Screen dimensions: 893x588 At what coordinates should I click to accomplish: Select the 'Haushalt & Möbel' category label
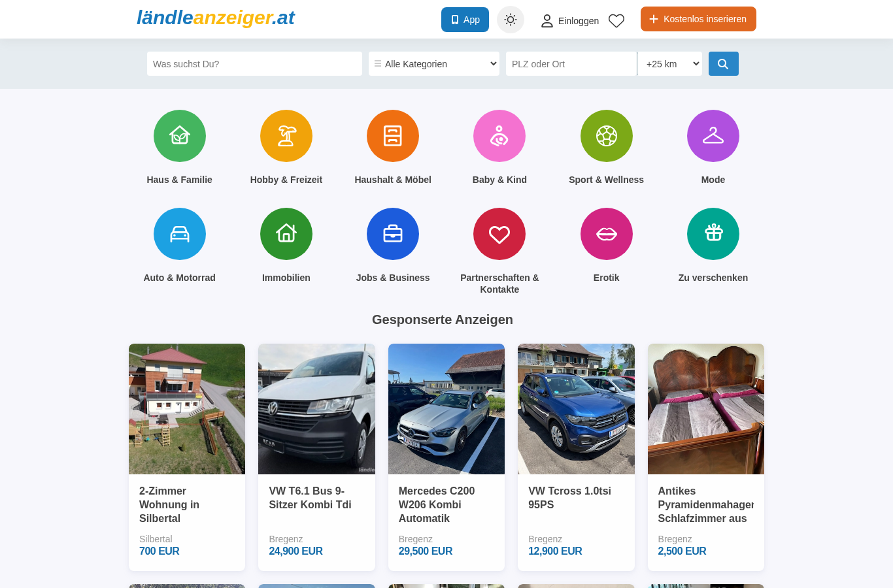pos(393,180)
